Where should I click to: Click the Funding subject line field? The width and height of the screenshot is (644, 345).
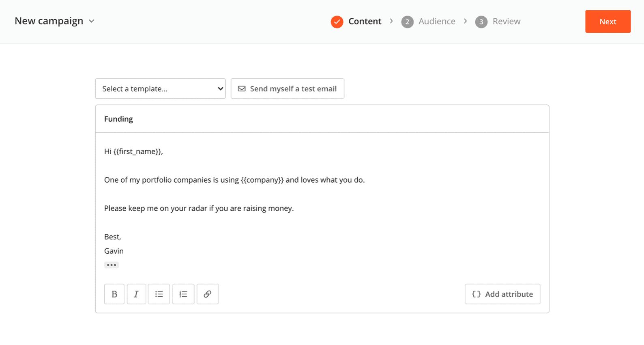pos(322,119)
